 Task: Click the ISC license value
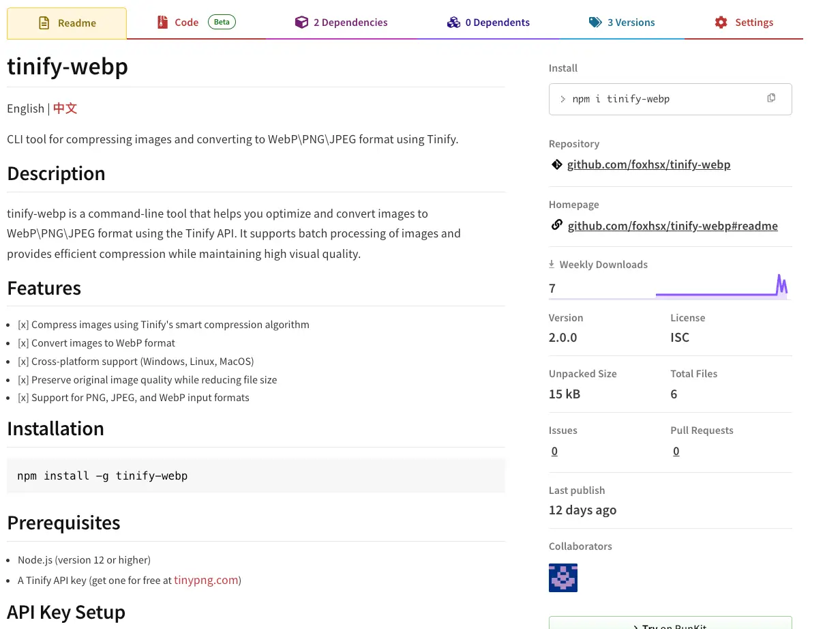click(680, 338)
